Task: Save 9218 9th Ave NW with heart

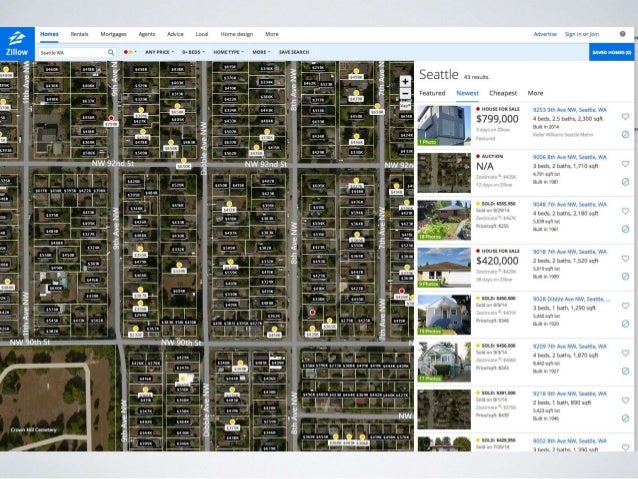Action: coord(625,400)
